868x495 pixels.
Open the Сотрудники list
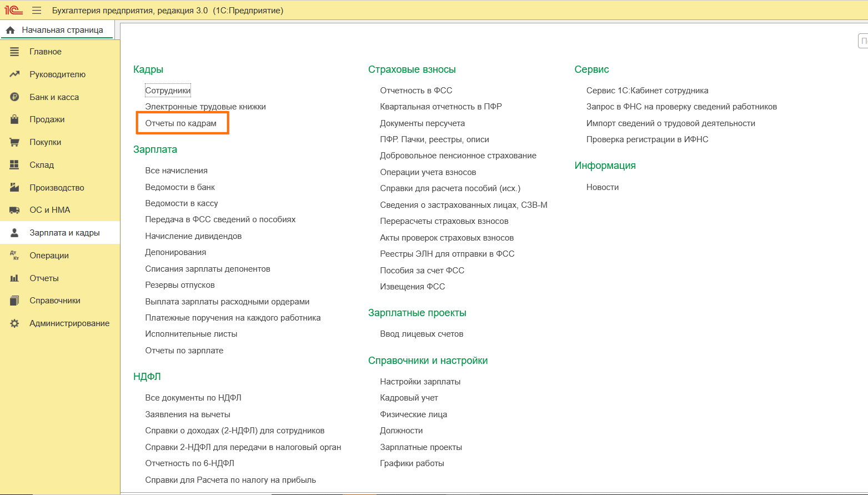click(168, 91)
